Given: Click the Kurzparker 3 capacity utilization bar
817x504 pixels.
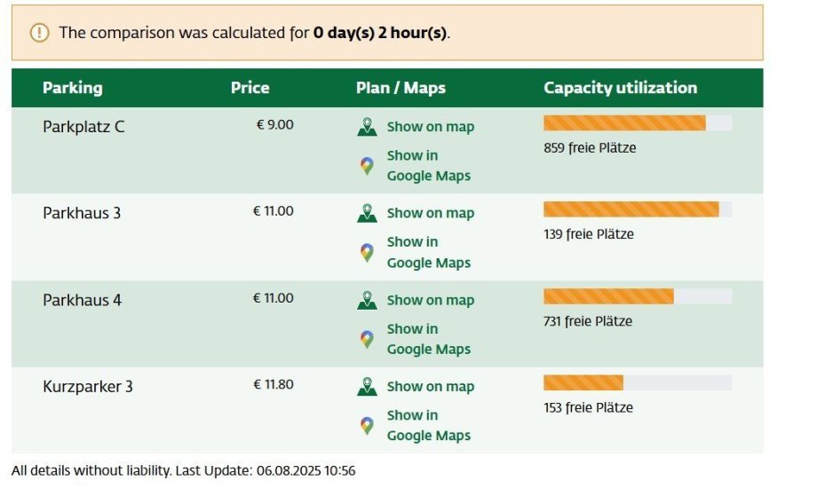Looking at the screenshot, I should tap(637, 382).
